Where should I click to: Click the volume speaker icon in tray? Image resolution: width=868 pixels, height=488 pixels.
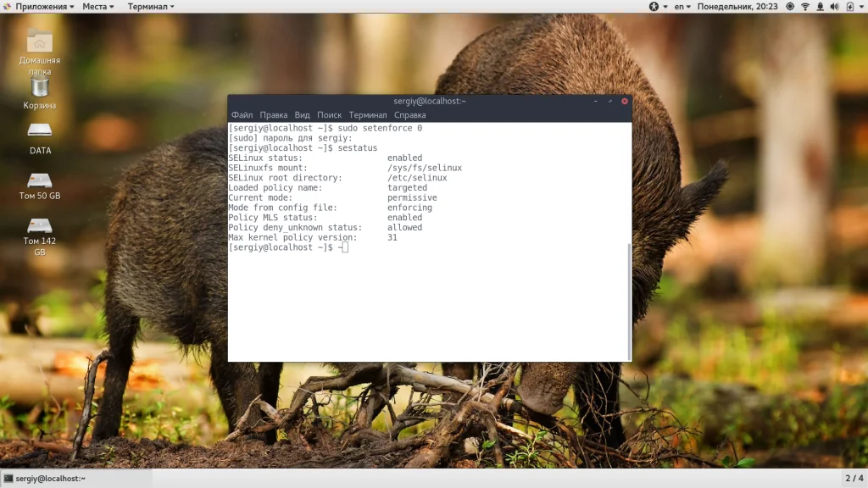pos(834,7)
